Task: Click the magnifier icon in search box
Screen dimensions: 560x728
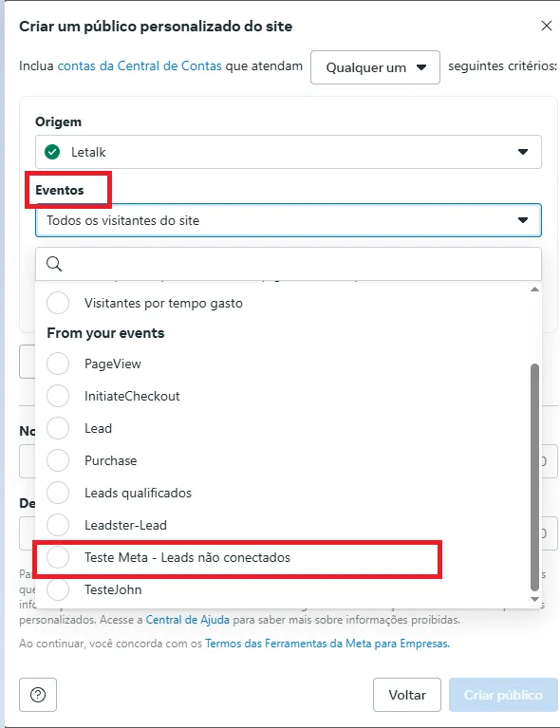Action: [54, 264]
